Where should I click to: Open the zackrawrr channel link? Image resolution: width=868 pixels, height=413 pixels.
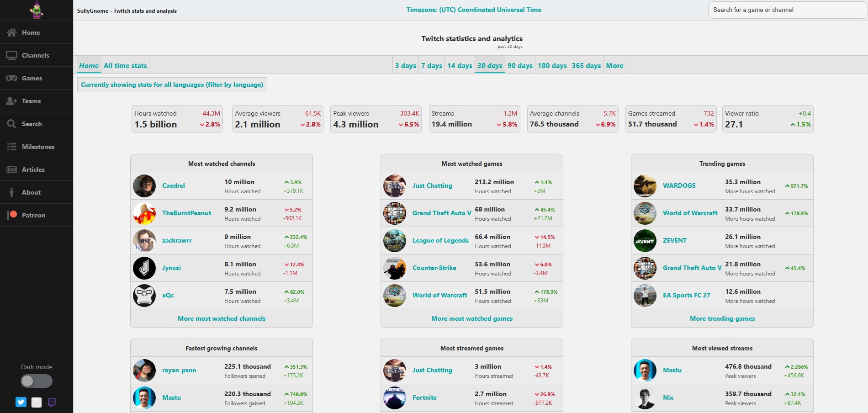[x=177, y=240]
